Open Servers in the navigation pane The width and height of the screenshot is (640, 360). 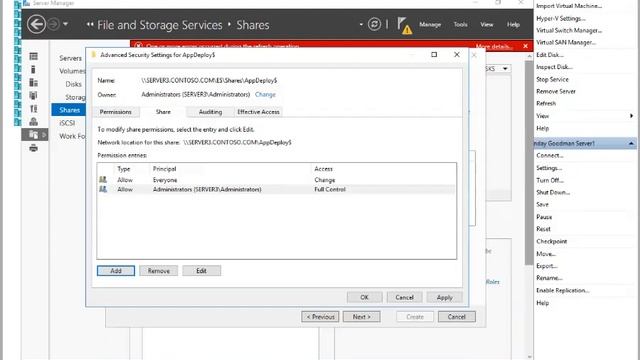pos(70,58)
